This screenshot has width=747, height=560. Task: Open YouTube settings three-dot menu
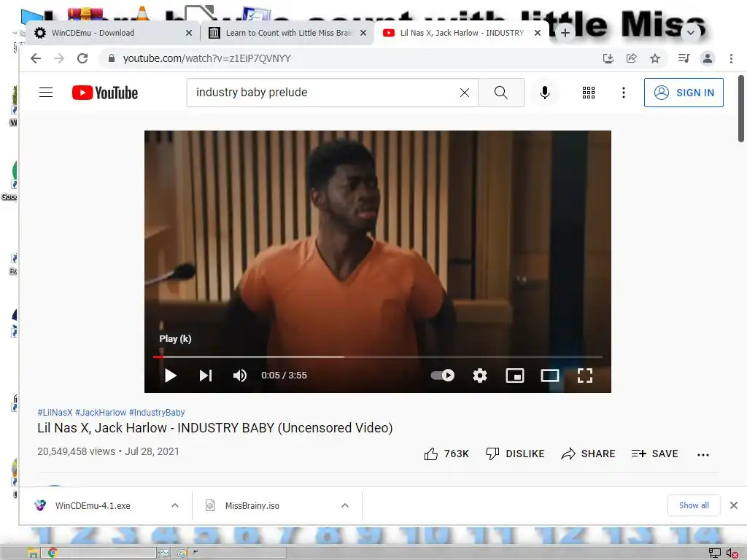click(623, 93)
